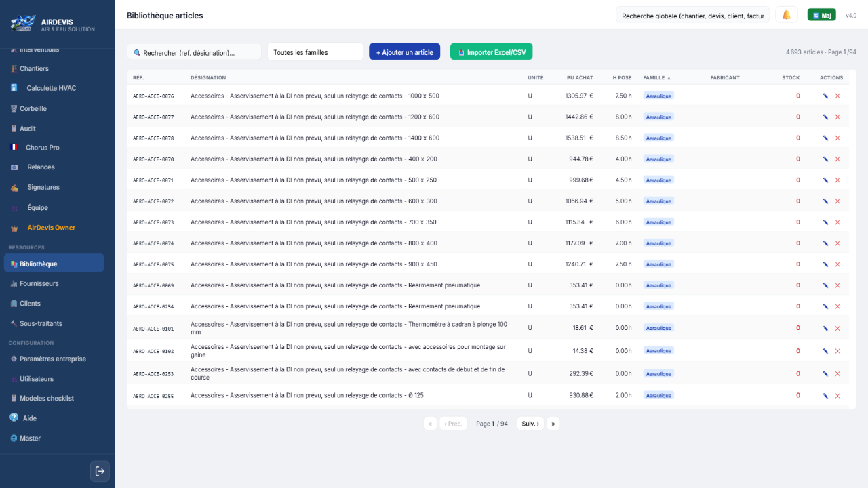Select AirDevis Owner menu item
The width and height of the screenshot is (868, 488).
coord(52,228)
